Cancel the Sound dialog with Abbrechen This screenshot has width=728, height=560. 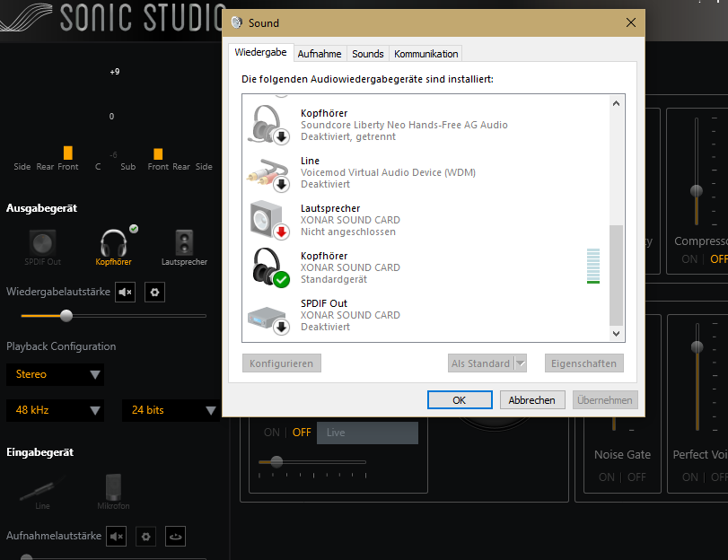pyautogui.click(x=532, y=400)
